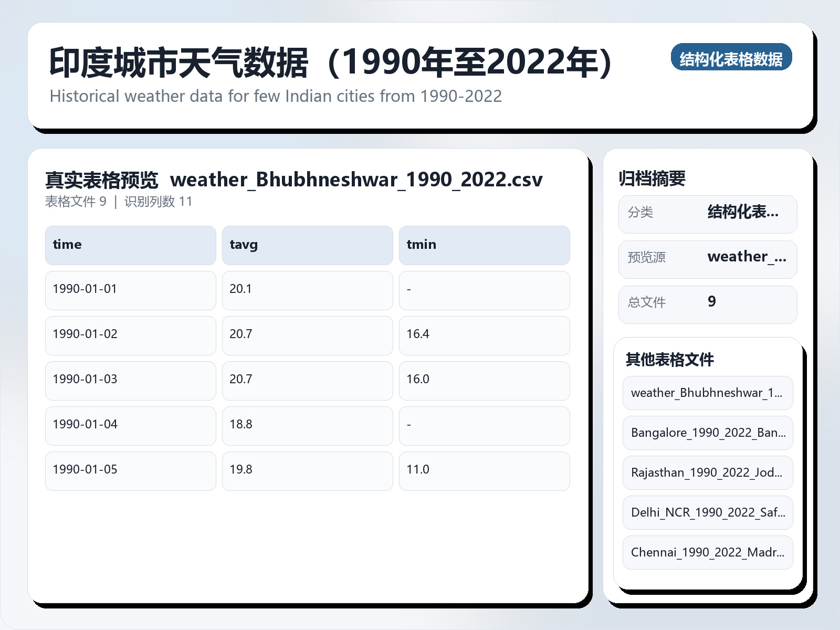Open the Chennai_1990_2022_Madr... table file
840x630 pixels.
point(707,552)
